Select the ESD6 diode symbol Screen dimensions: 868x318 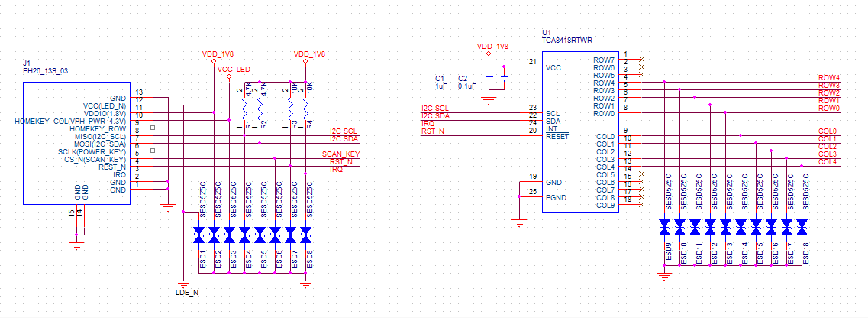pyautogui.click(x=275, y=235)
